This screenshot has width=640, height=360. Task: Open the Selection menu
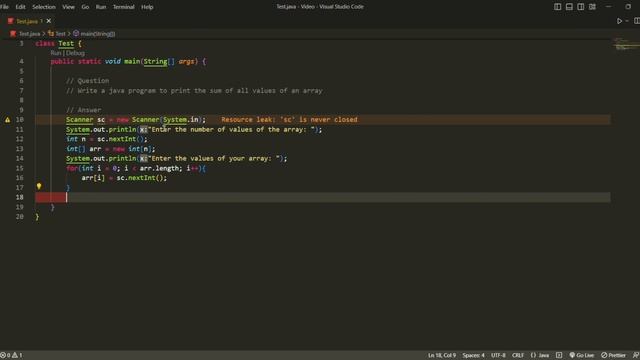(44, 7)
